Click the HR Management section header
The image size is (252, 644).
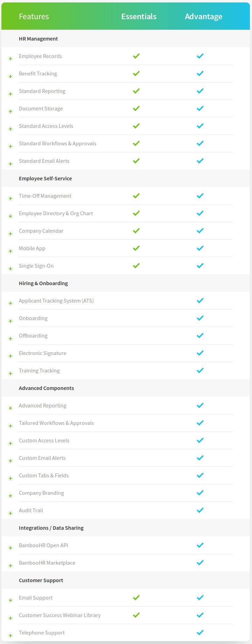[38, 38]
